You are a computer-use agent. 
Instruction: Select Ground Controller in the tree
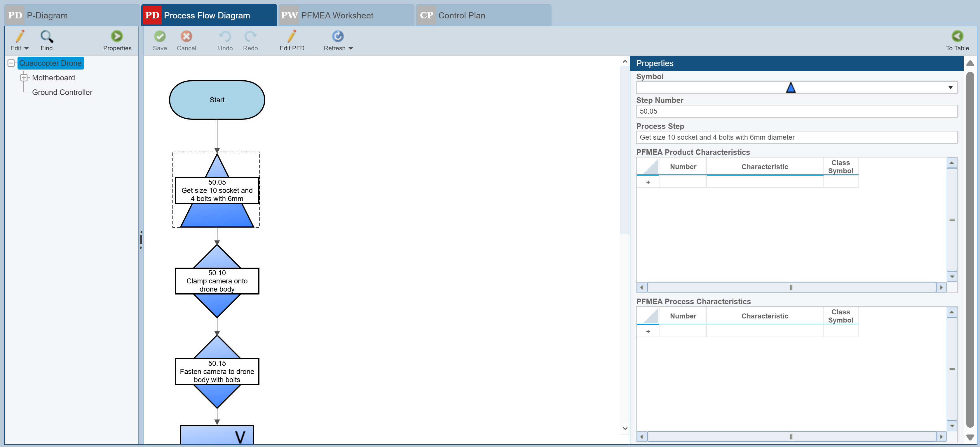coord(62,93)
